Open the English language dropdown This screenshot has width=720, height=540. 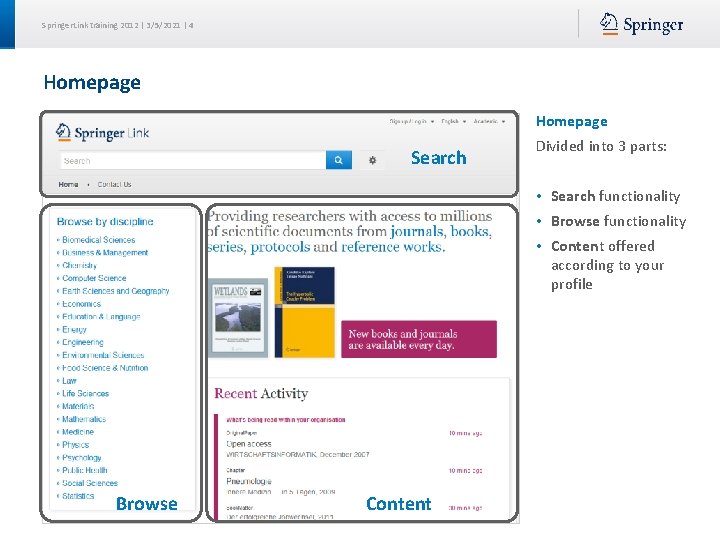click(x=454, y=121)
